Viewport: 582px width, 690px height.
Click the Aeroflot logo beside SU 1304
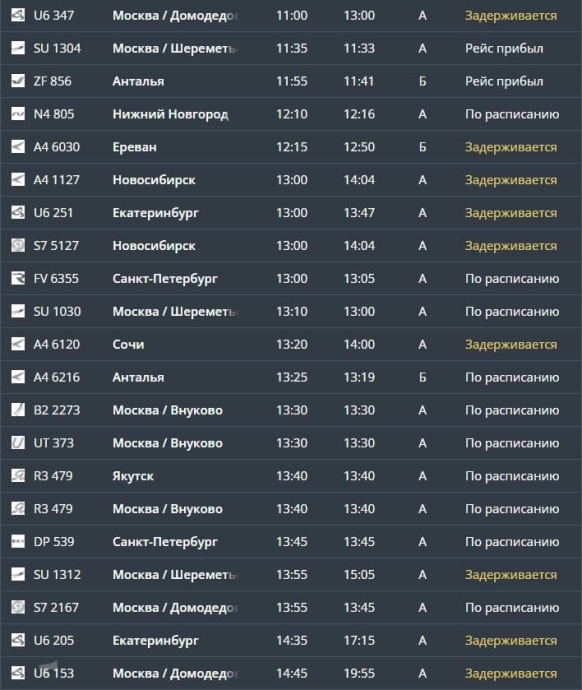coord(18,48)
